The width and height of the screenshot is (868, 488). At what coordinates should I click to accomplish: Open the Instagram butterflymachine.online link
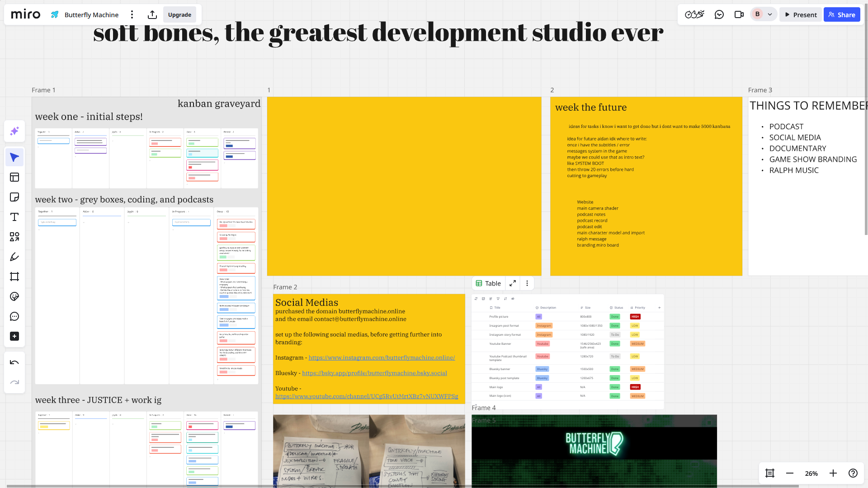(x=382, y=357)
